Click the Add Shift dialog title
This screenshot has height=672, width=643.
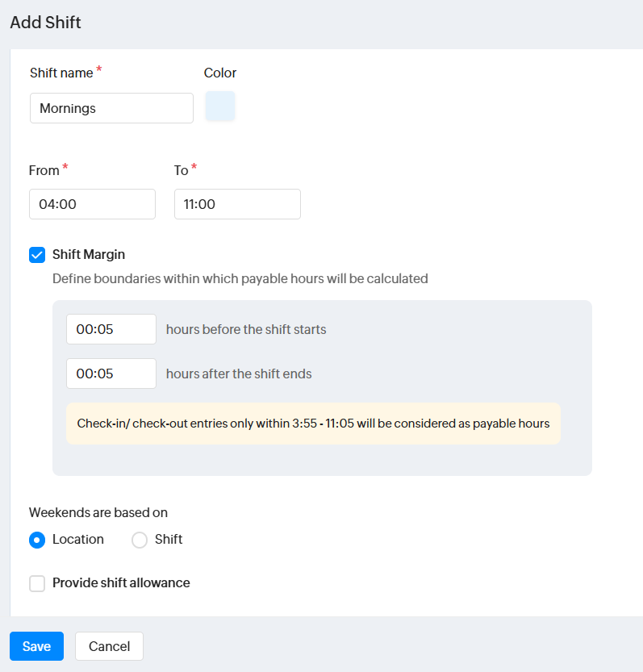45,23
